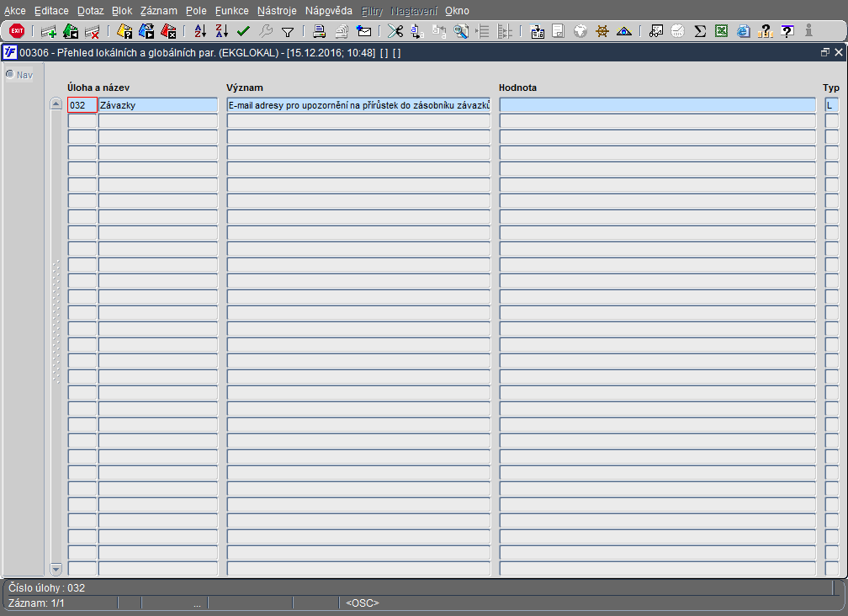
Task: Open the Funkce menu
Action: [x=232, y=11]
